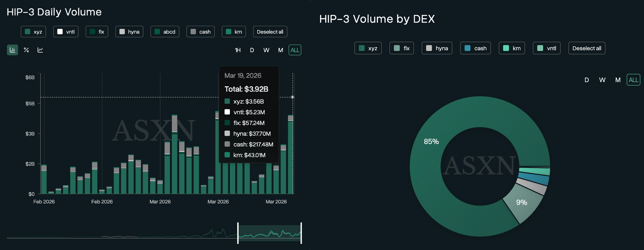The height and width of the screenshot is (250, 644).
Task: Toggle xyz series in Daily Volume legend
Action: (x=33, y=32)
